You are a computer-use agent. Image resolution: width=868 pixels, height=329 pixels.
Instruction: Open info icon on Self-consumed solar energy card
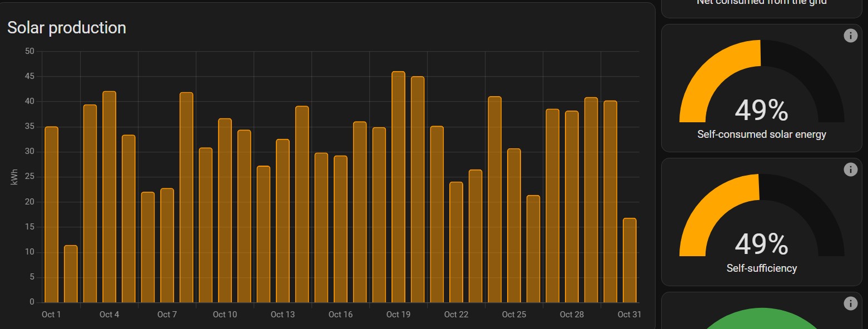(850, 36)
